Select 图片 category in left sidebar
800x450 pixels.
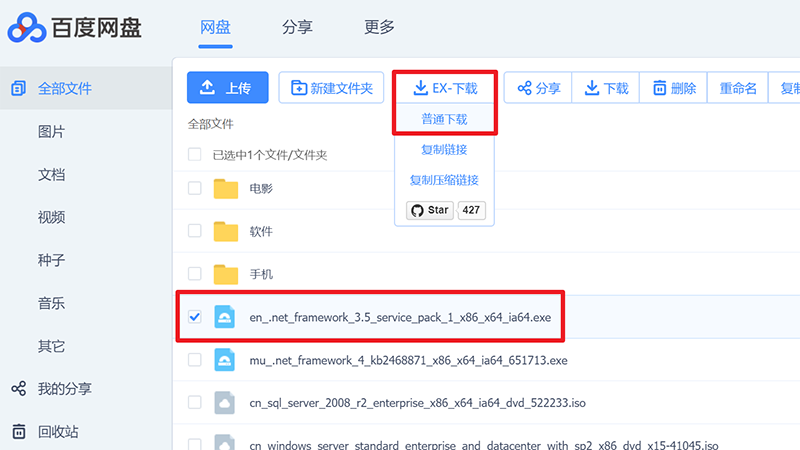51,132
